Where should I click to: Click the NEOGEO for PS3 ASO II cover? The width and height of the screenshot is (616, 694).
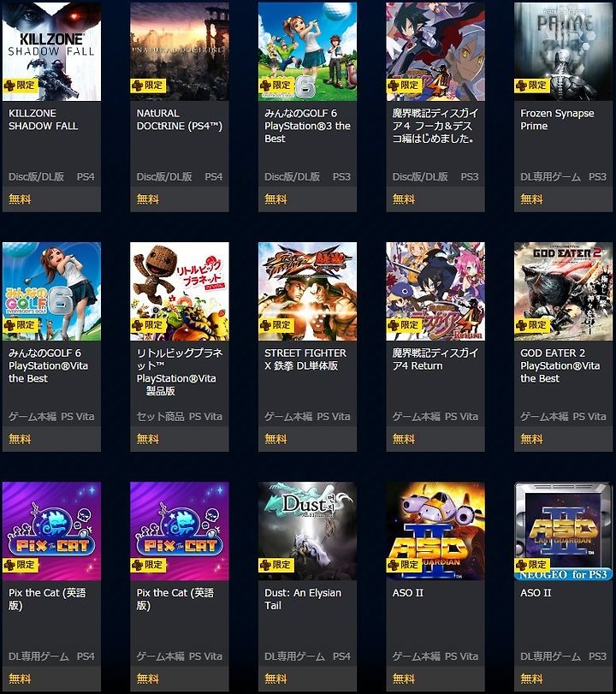[x=563, y=531]
